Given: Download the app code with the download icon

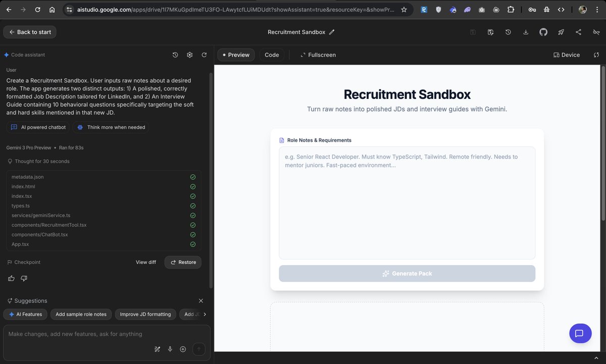Looking at the screenshot, I should point(526,32).
